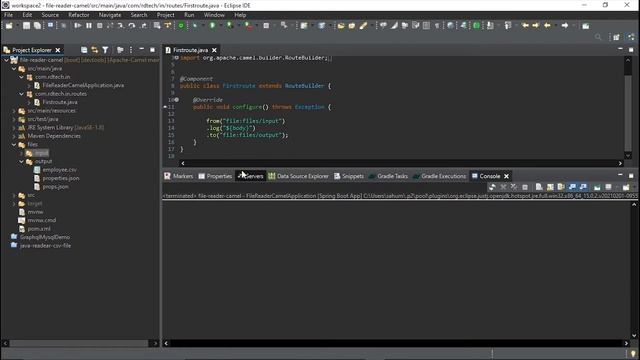Click the Open Console icon in the Console toolbar

(626, 187)
